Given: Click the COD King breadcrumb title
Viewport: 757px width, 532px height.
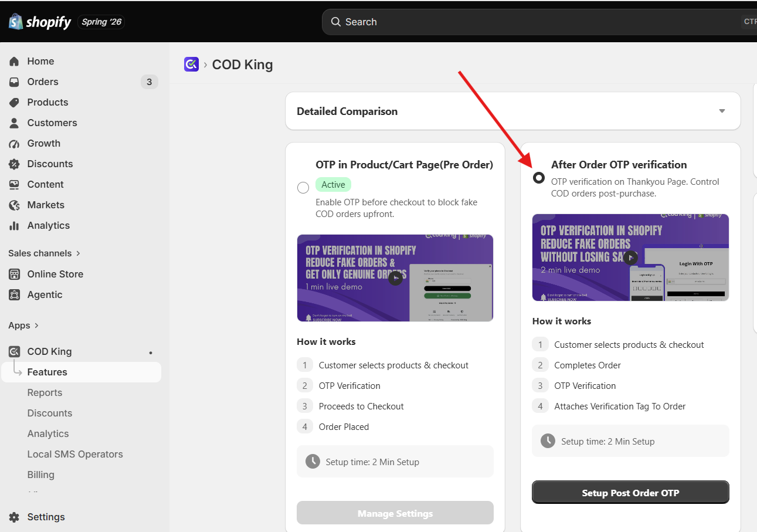Looking at the screenshot, I should point(243,65).
